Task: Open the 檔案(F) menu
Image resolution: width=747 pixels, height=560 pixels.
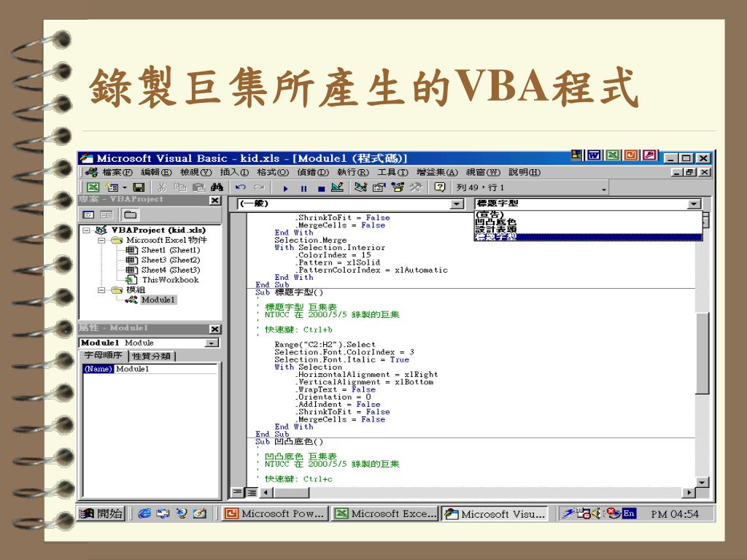Action: [117, 172]
